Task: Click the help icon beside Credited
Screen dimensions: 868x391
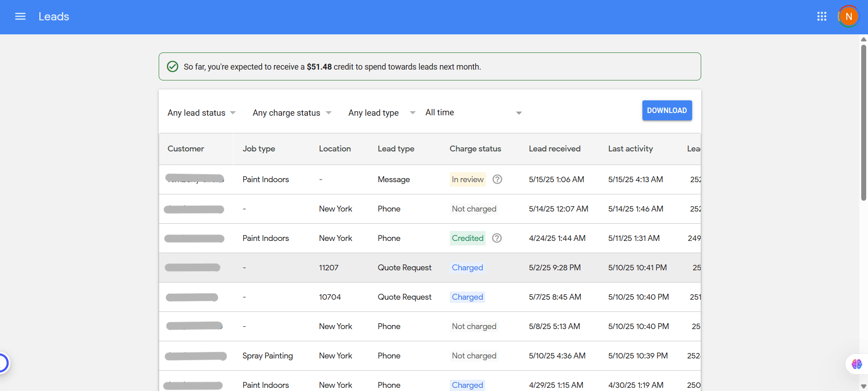Action: click(497, 238)
